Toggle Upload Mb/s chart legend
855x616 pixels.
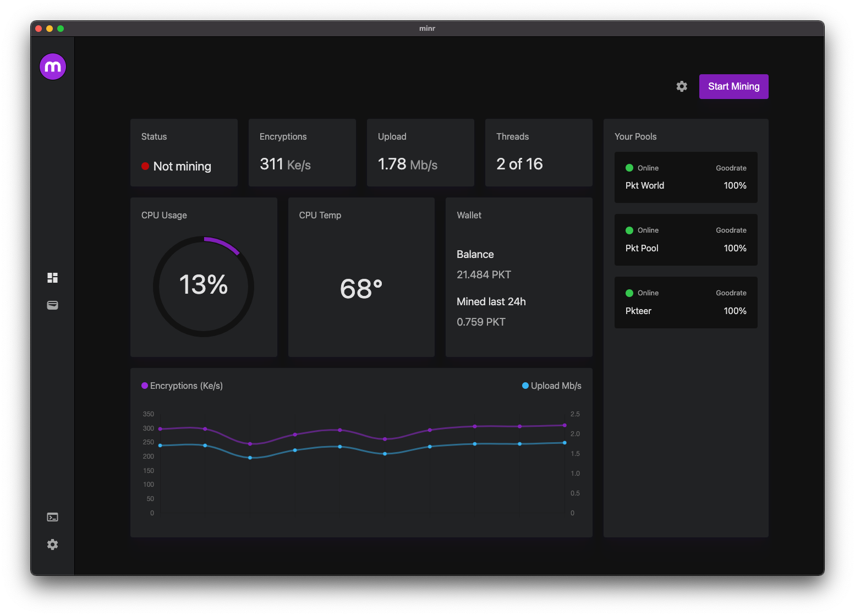tap(551, 386)
